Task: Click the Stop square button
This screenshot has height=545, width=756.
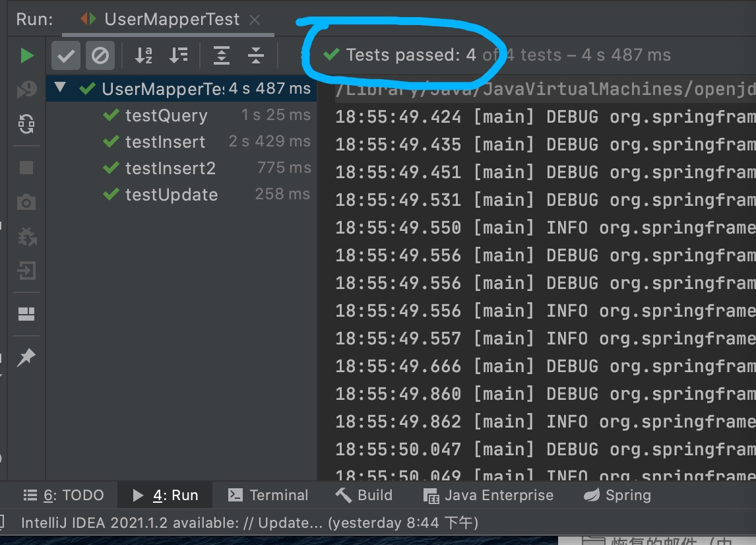Action: coord(27,168)
